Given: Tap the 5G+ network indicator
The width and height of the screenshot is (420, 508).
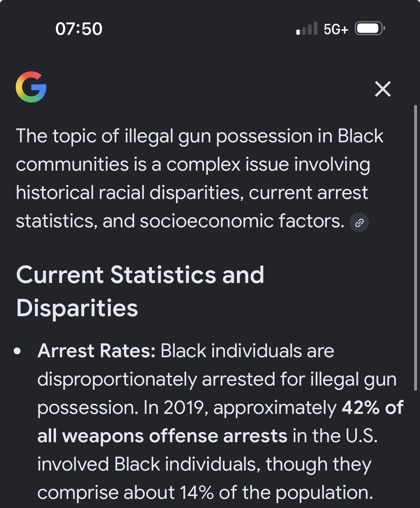Looking at the screenshot, I should 336,29.
